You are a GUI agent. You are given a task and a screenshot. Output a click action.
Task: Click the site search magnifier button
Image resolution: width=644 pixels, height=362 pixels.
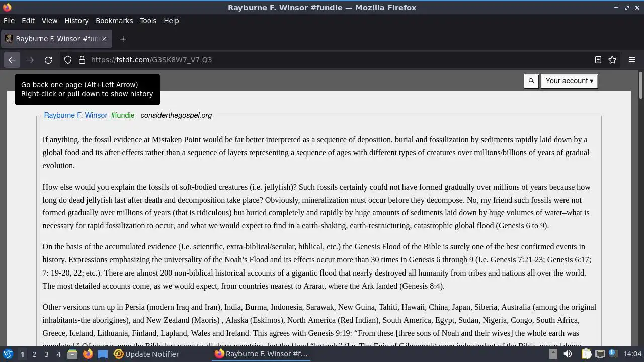(x=531, y=81)
